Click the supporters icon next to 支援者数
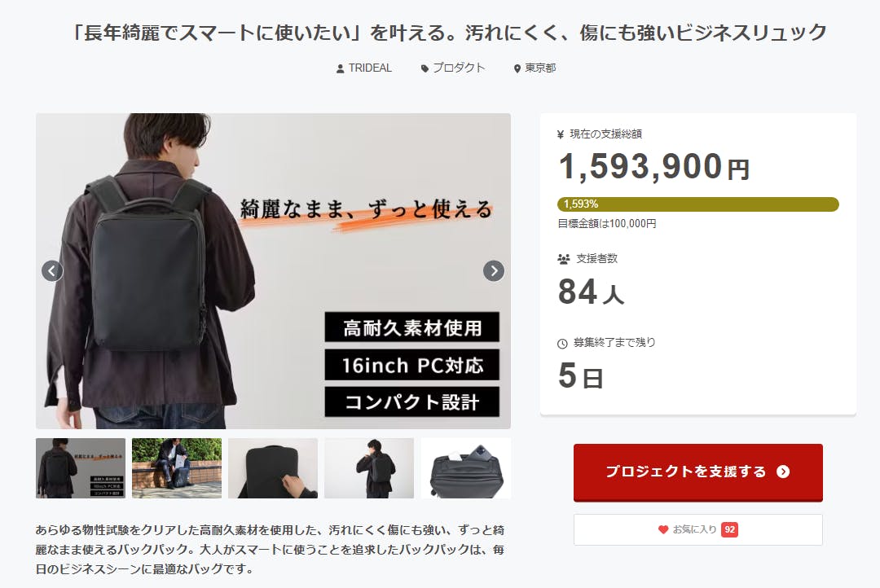Image resolution: width=880 pixels, height=588 pixels. pos(564,259)
